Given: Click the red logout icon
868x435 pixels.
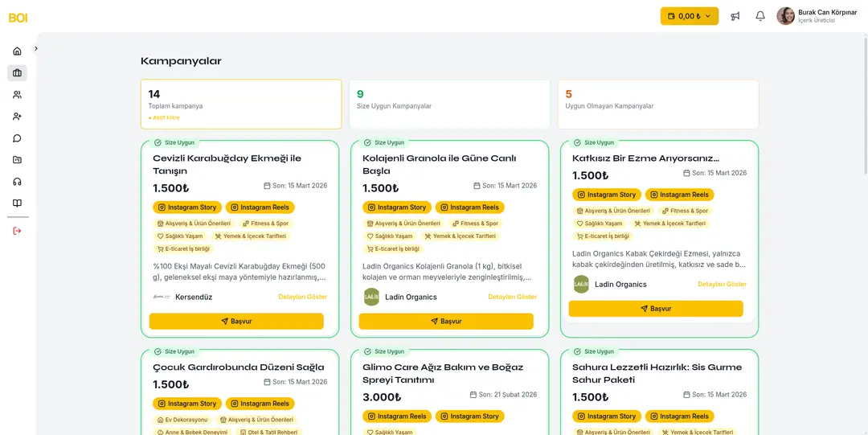Looking at the screenshot, I should click(x=17, y=232).
